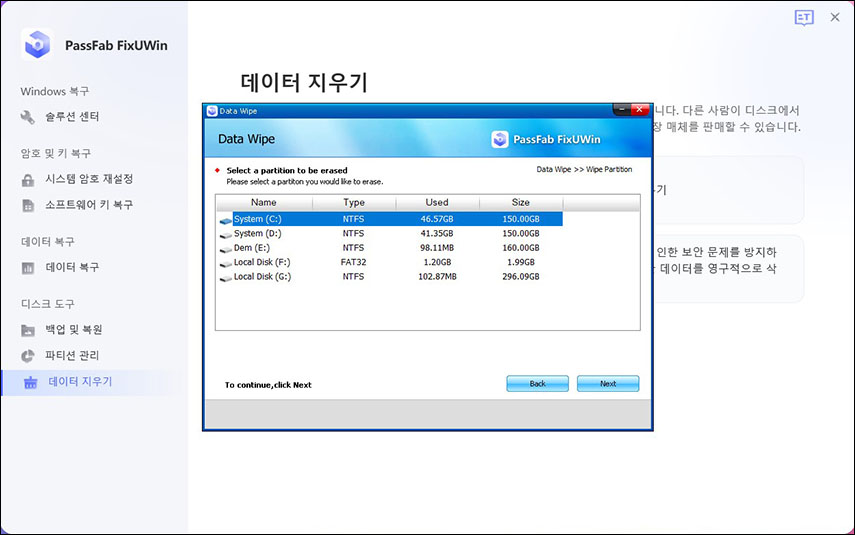The height and width of the screenshot is (535, 855).
Task: Click the FAT32 type cell
Action: [353, 262]
